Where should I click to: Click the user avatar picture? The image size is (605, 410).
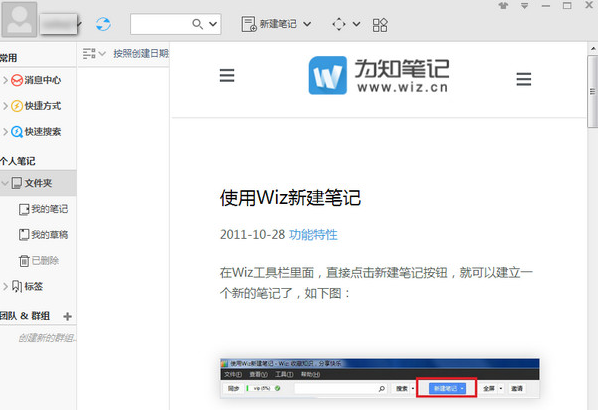coord(19,19)
